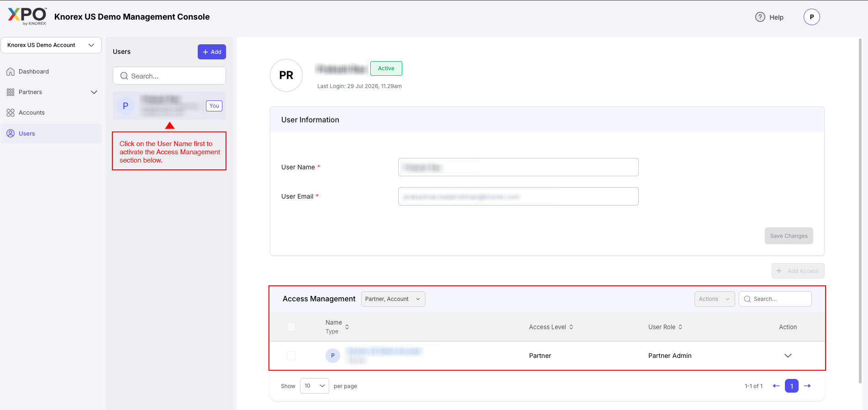Go to next page arrow

(807, 386)
